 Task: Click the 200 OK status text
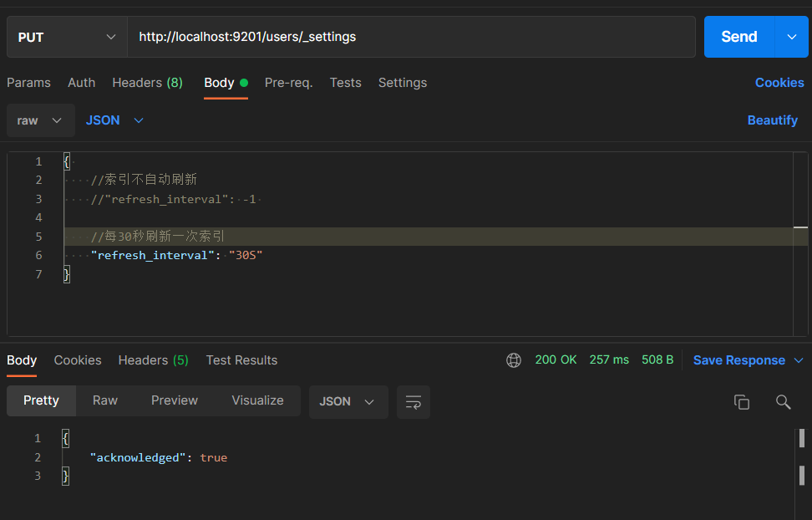(556, 359)
